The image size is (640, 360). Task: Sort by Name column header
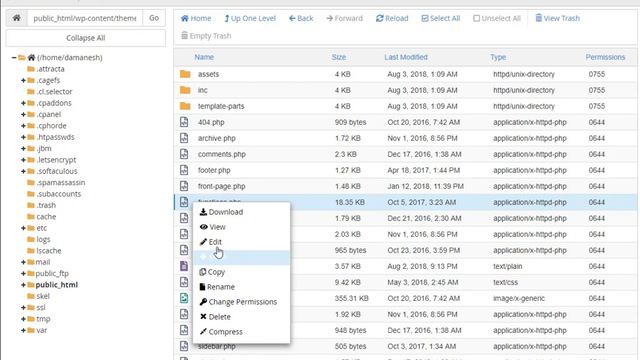tap(204, 57)
